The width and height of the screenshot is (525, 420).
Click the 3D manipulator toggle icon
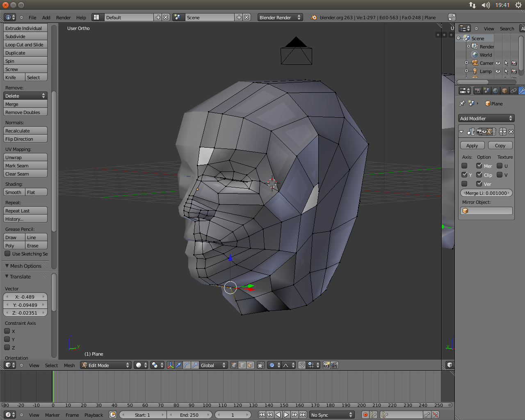click(x=170, y=365)
